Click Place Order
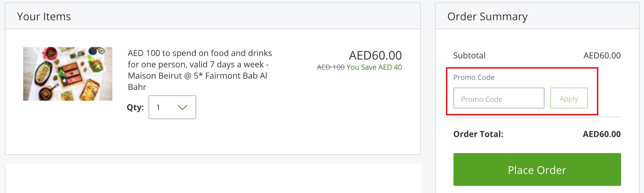Image resolution: width=644 pixels, height=193 pixels. (536, 170)
